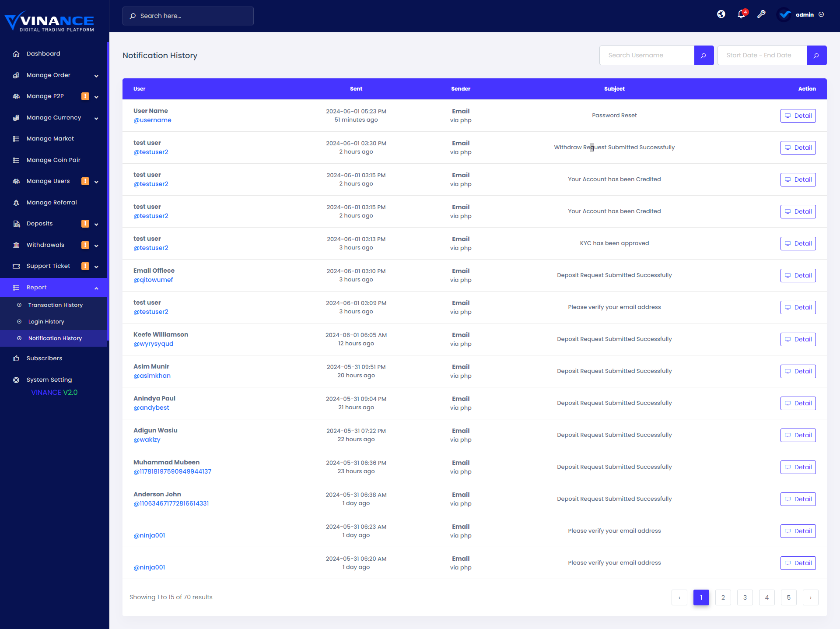
Task: Open the Subscribers menu item
Action: (53, 358)
